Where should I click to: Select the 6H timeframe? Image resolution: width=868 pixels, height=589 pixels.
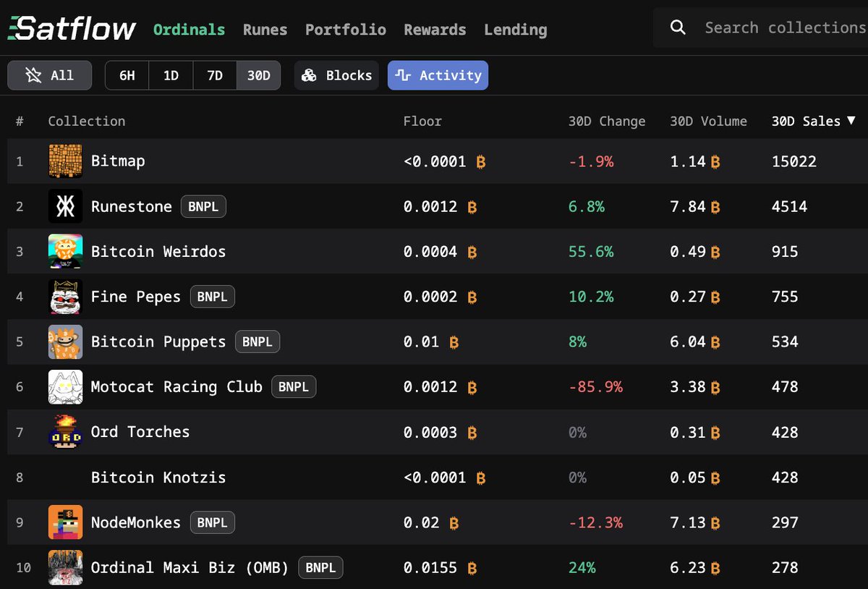(127, 75)
